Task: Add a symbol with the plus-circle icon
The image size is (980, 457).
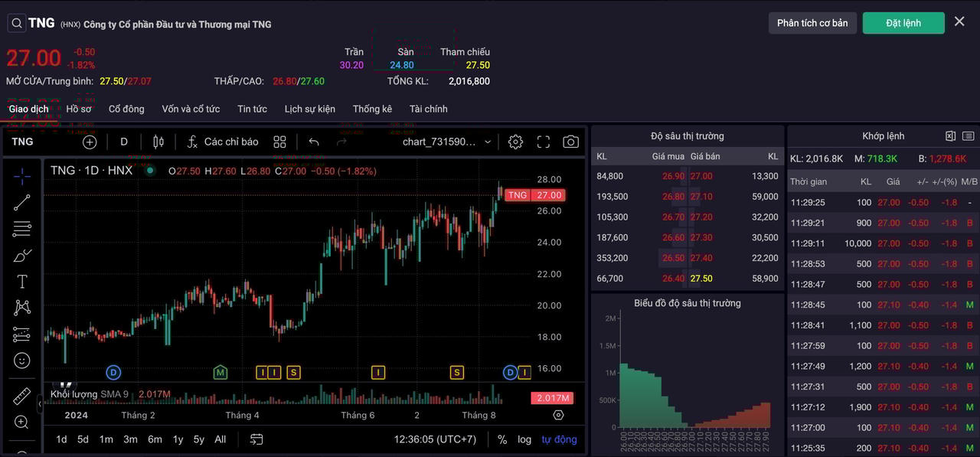Action: (90, 142)
